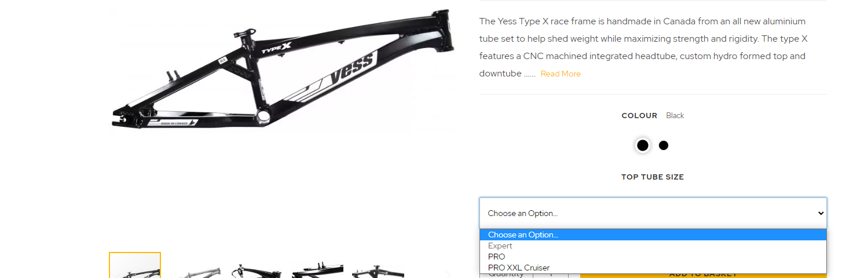Open the Top Tube Size dropdown

[x=653, y=213]
